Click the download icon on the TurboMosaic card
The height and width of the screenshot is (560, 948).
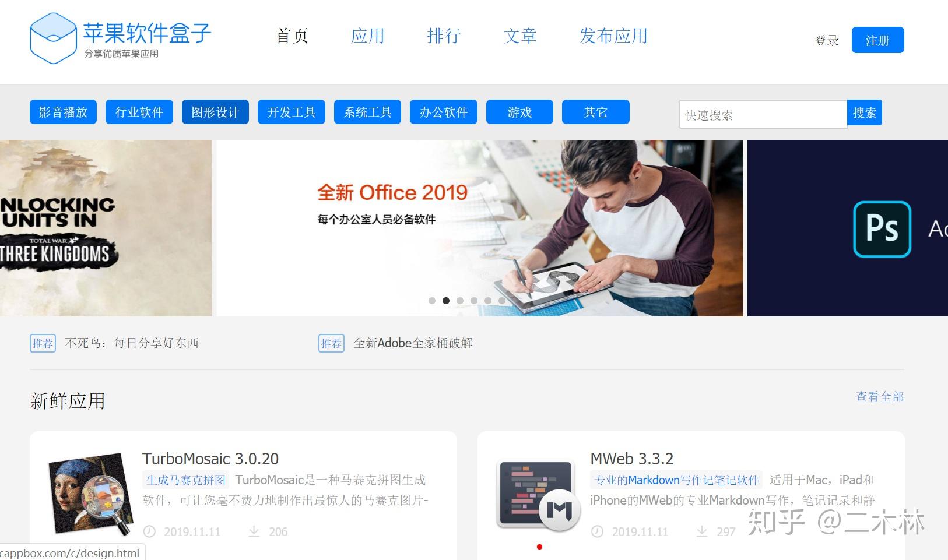click(254, 531)
